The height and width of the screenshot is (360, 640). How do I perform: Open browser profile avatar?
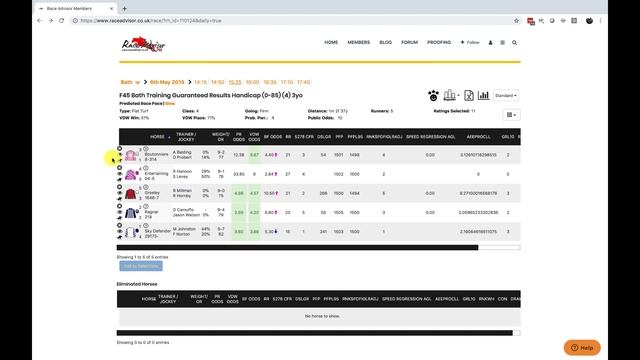coord(589,20)
